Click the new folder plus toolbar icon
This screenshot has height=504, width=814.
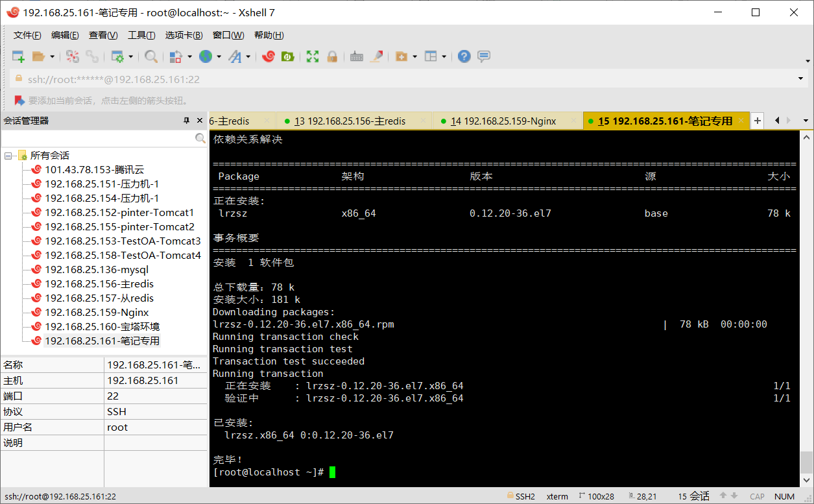401,56
